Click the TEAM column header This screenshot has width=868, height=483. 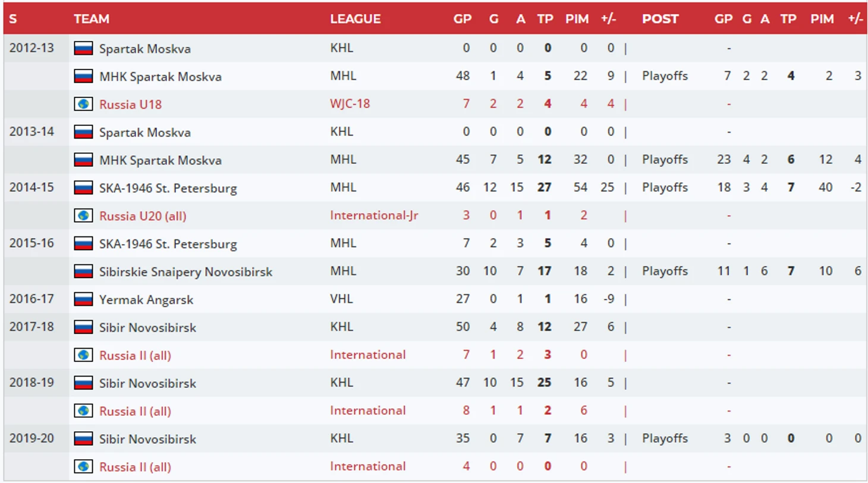(x=92, y=19)
